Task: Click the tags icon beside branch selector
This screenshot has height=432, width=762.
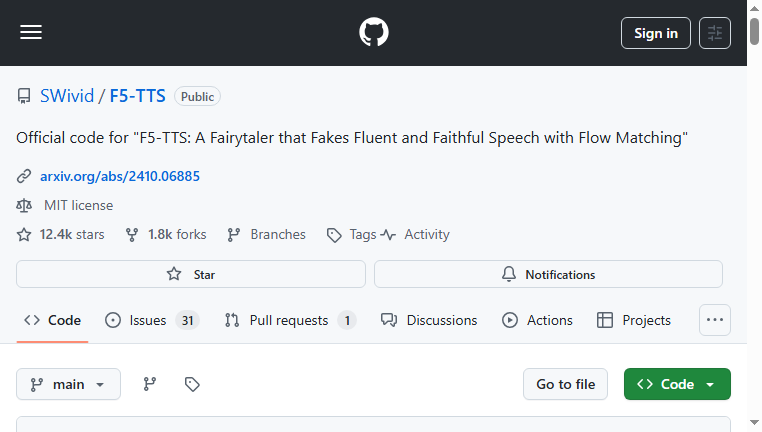Action: (x=192, y=384)
